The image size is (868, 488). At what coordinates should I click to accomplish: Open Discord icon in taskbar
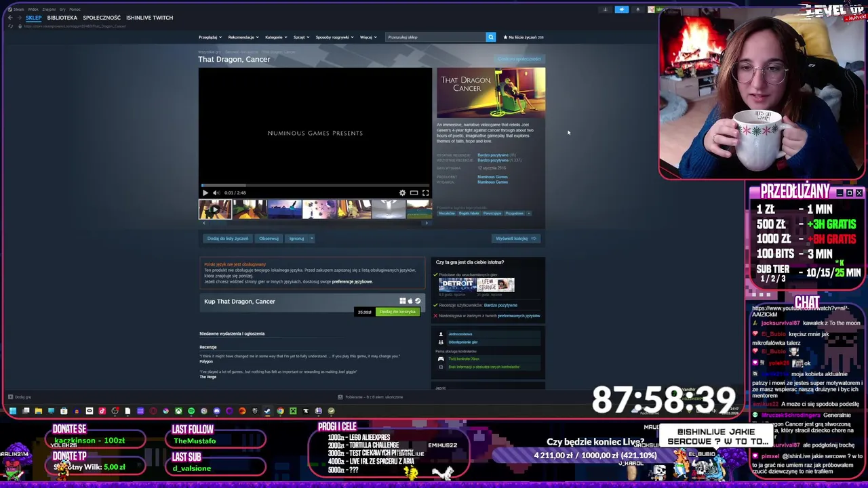tap(217, 411)
